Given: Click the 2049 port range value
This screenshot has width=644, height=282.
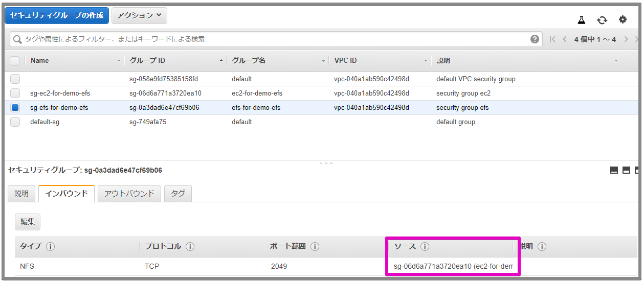Looking at the screenshot, I should coord(279,266).
